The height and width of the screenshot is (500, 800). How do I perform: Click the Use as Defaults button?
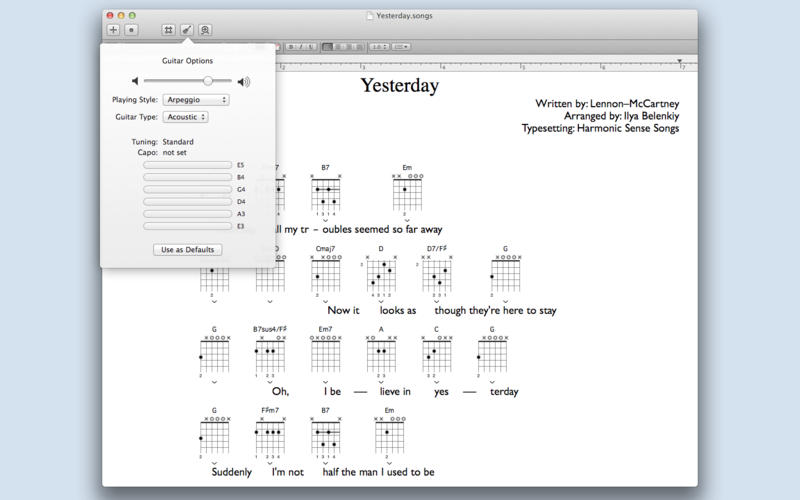click(187, 249)
